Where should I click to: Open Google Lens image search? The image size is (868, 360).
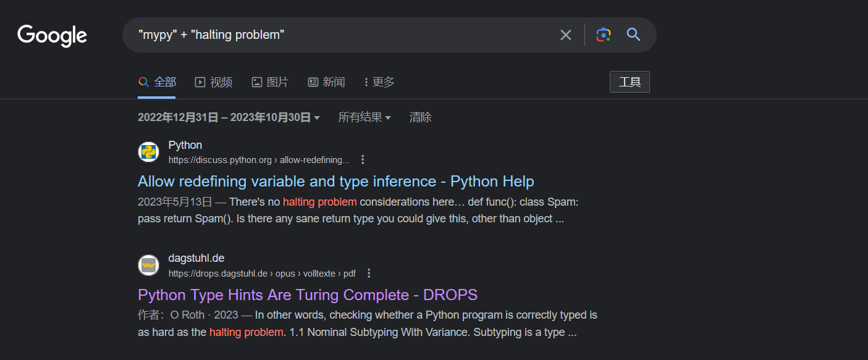603,35
